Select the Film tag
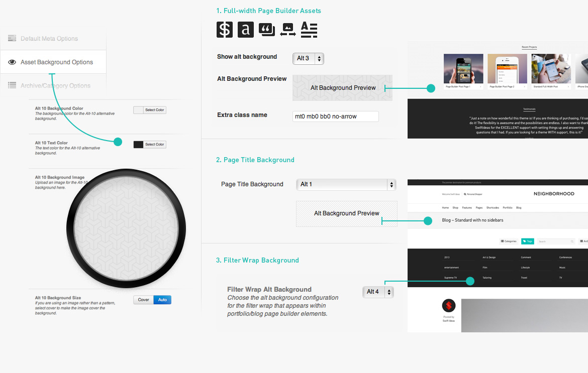 point(485,268)
